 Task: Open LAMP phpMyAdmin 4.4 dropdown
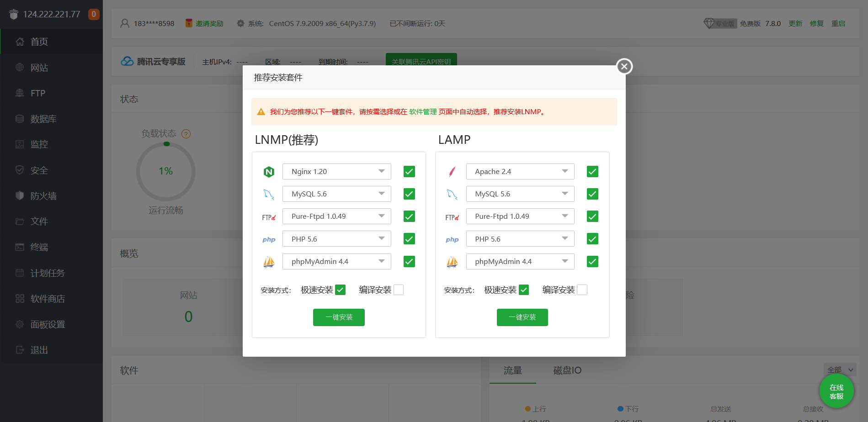point(520,261)
